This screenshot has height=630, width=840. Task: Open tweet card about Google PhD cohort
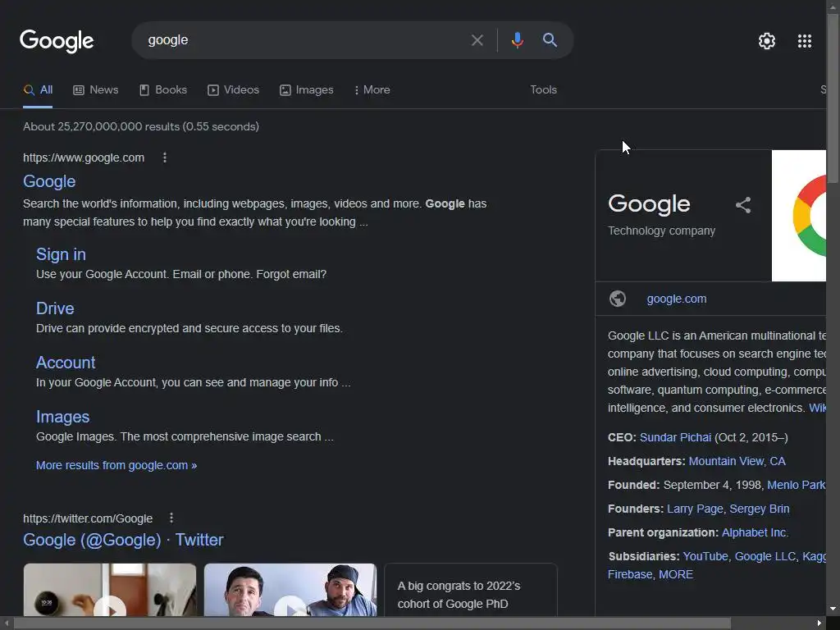click(x=471, y=589)
